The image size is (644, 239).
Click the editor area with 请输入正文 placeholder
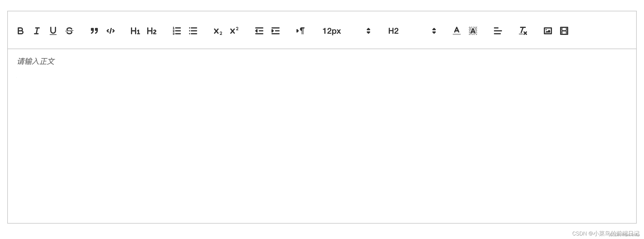322,136
